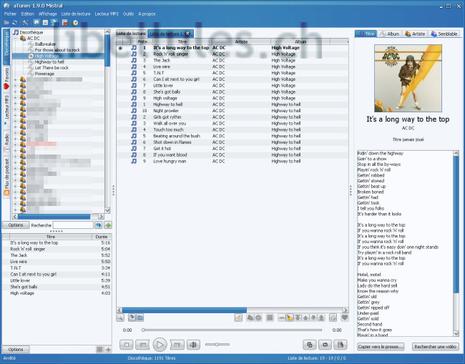Image resolution: width=465 pixels, height=364 pixels.
Task: Select Little lover in lower-left song list
Action: point(57,281)
